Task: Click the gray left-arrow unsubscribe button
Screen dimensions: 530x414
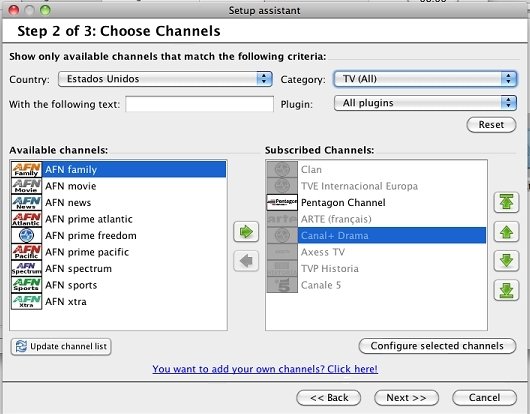Action: (x=246, y=261)
